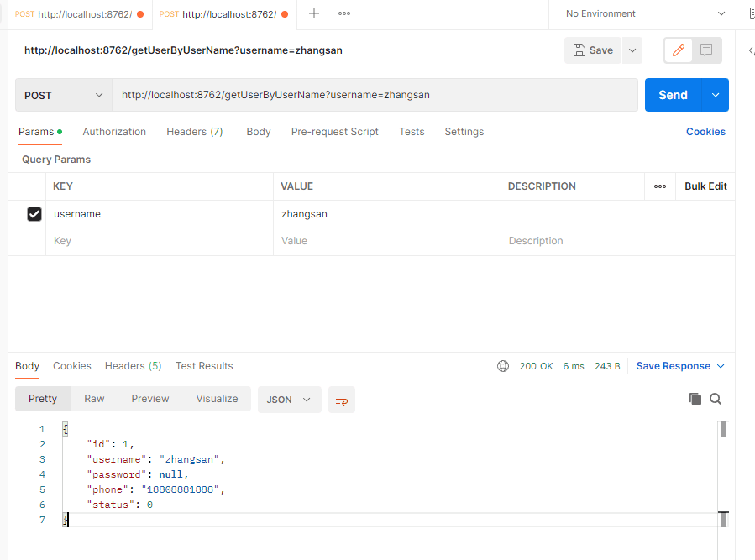Copy response body with copy icon
This screenshot has height=560, width=755.
click(695, 399)
